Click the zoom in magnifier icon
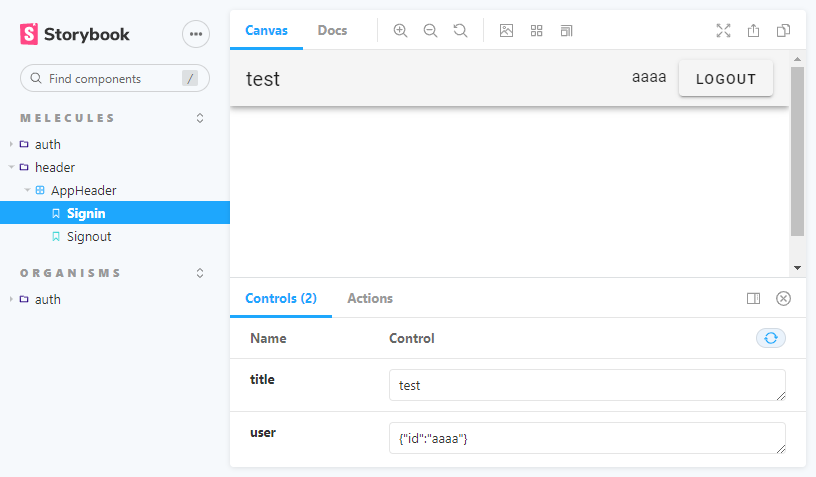This screenshot has height=477, width=816. tap(400, 31)
